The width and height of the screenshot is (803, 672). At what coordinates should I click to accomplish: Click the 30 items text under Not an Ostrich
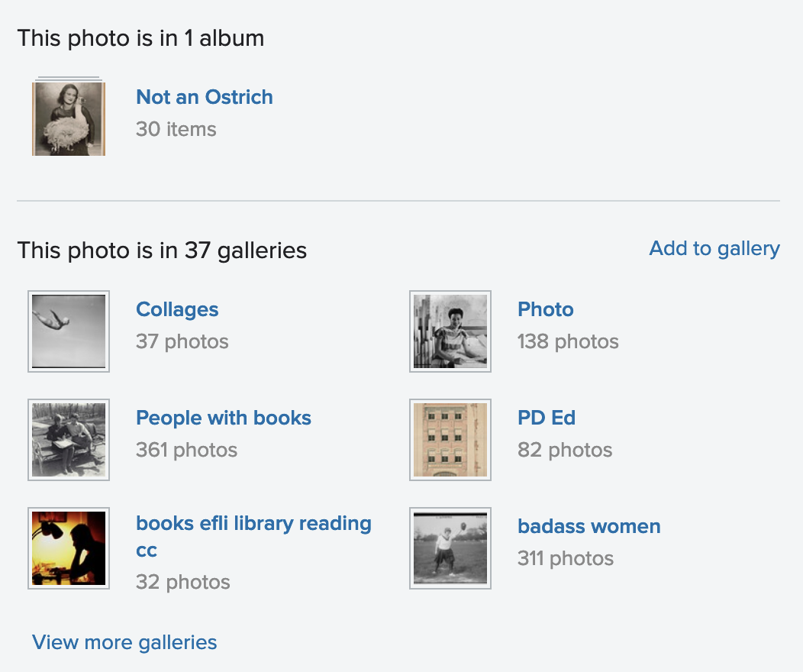pos(176,129)
